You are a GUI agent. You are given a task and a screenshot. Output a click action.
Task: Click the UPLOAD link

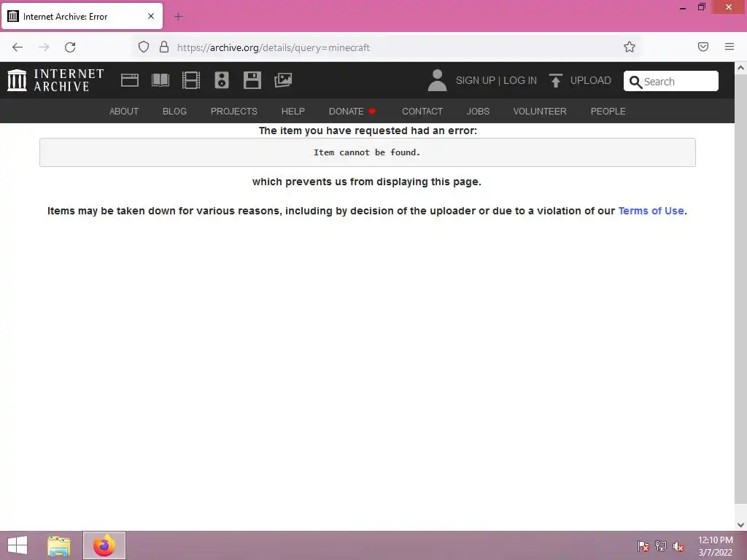[x=591, y=80]
